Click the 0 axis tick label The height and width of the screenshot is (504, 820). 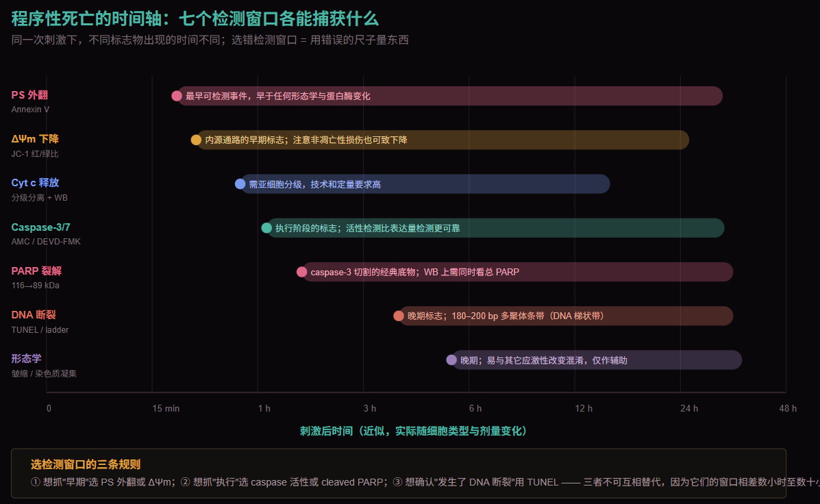(49, 408)
